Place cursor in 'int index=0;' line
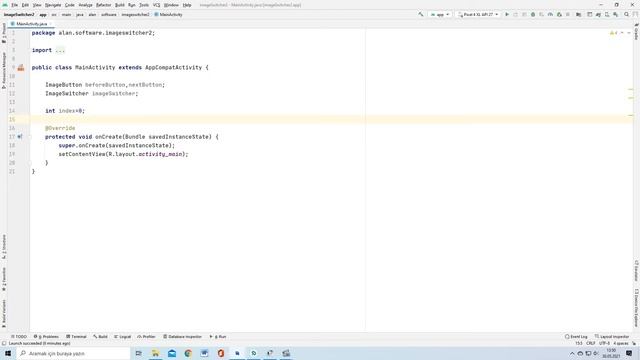The width and height of the screenshot is (640, 360). pyautogui.click(x=65, y=111)
